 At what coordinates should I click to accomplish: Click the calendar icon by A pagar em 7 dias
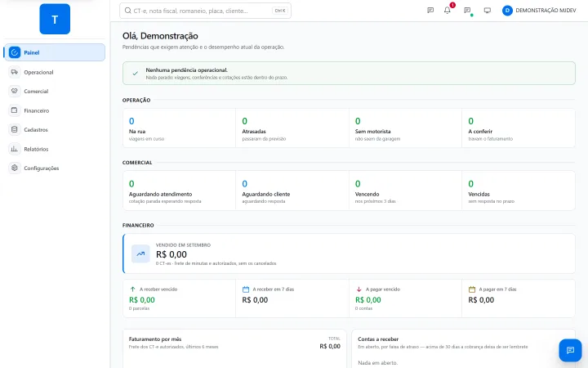472,289
